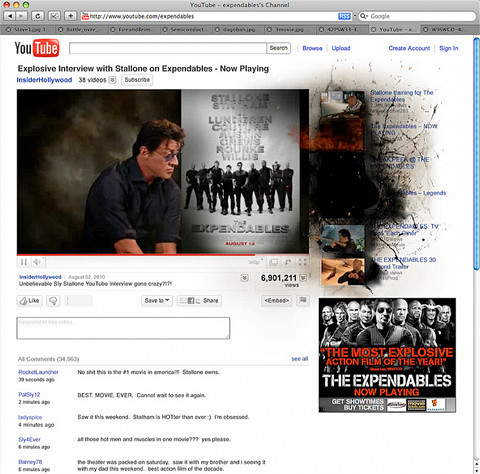Mute the video volume speaker icon
This screenshot has width=480, height=474.
(x=37, y=262)
